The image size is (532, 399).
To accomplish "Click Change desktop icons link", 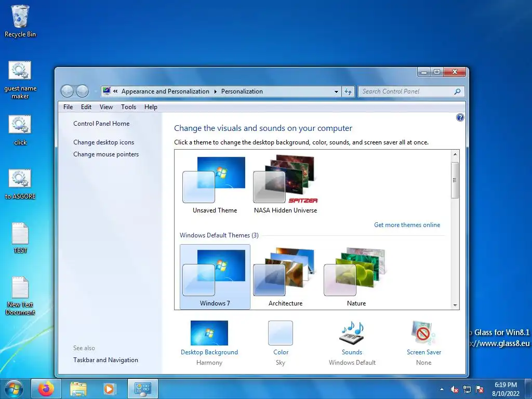I will click(x=103, y=142).
